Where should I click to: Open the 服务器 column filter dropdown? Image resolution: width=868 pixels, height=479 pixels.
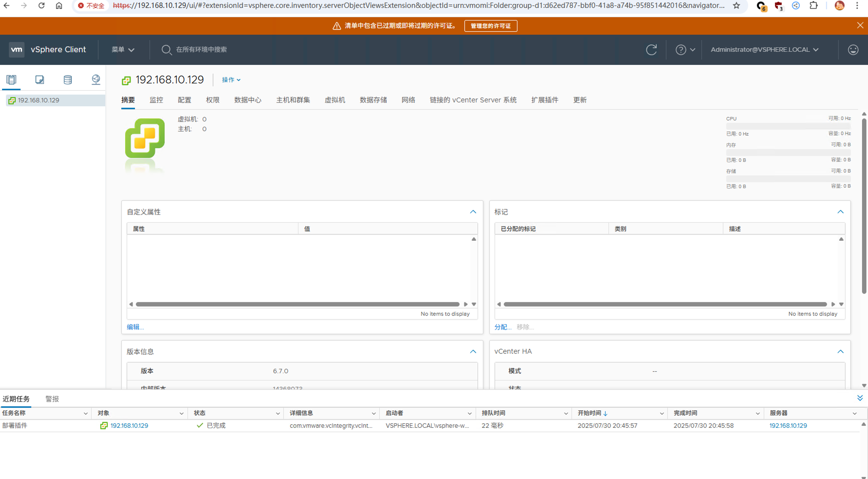855,413
